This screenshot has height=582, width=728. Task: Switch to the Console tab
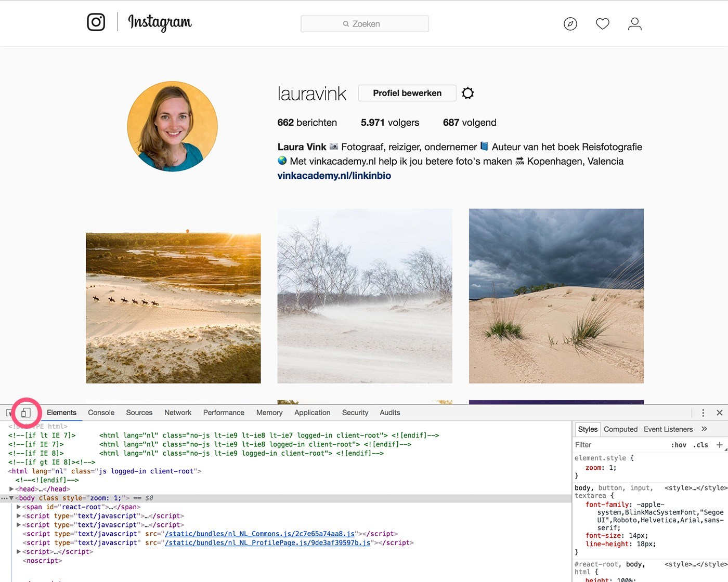[101, 413]
